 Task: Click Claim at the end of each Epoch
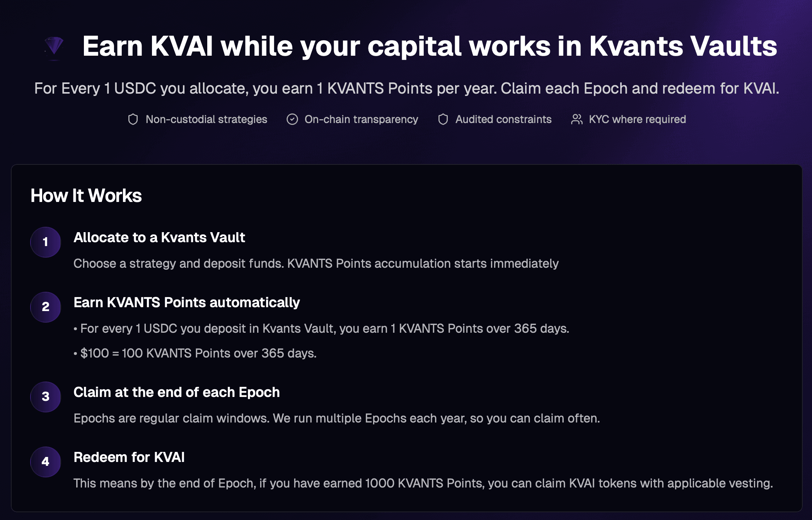tap(177, 392)
